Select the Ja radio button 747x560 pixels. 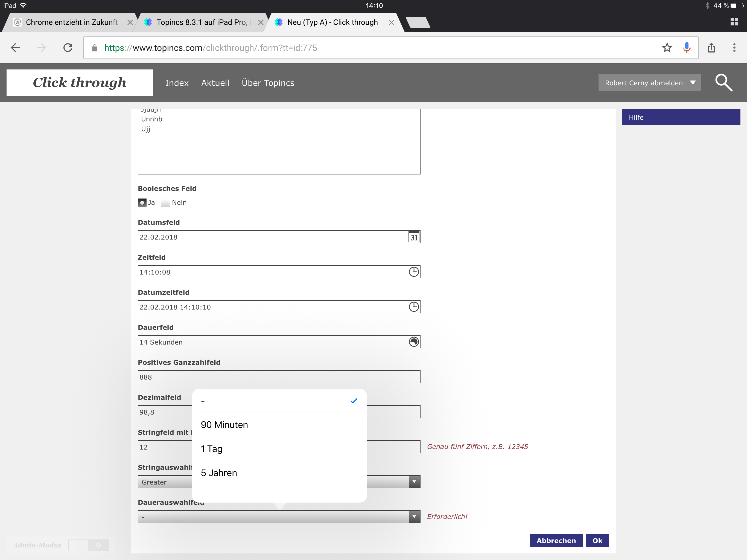(142, 203)
